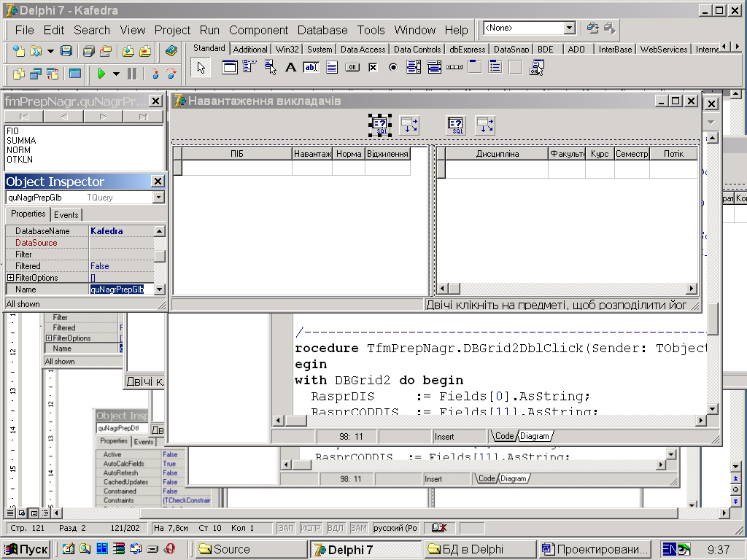Switch to Source taskbar button
747x560 pixels.
point(251,549)
